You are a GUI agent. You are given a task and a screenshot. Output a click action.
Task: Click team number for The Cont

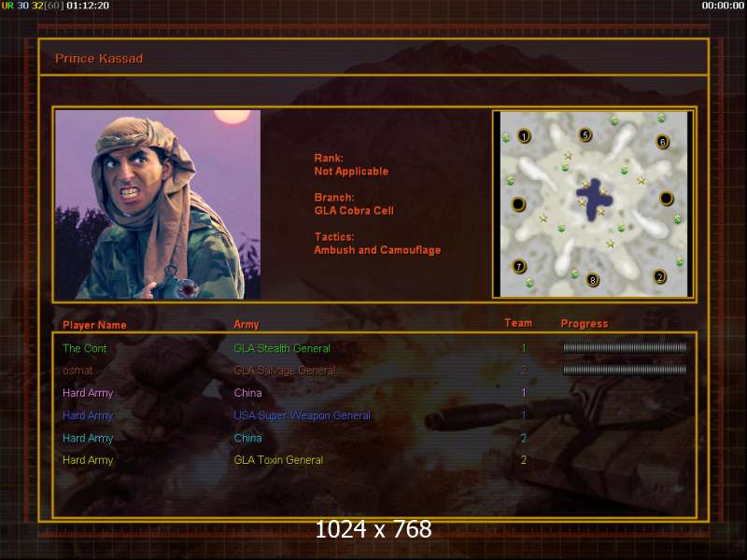point(524,348)
